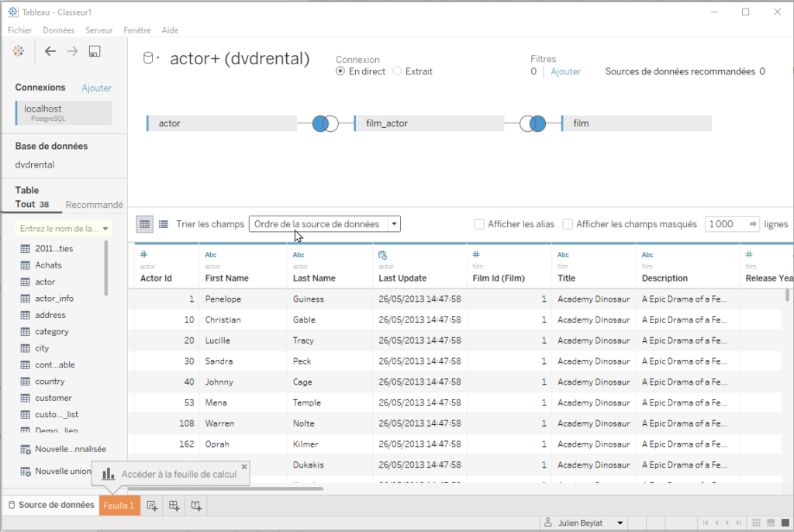Image resolution: width=794 pixels, height=532 pixels.
Task: Select the film_actor table box in canvas
Action: point(429,123)
